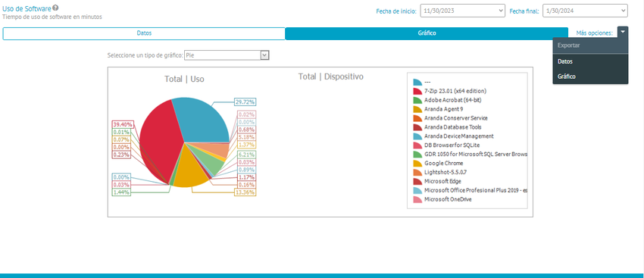Select the Aranda Agent 9 legend text
Screen dimensions: 644x278
[443, 109]
